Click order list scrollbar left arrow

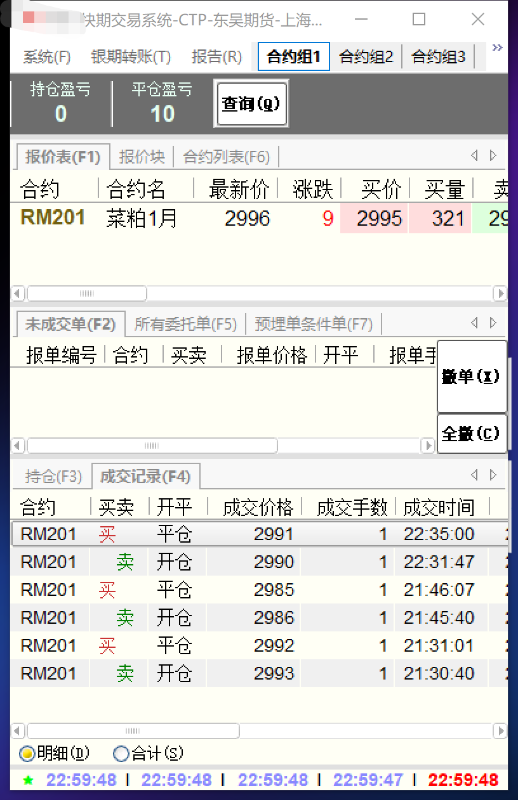17,445
